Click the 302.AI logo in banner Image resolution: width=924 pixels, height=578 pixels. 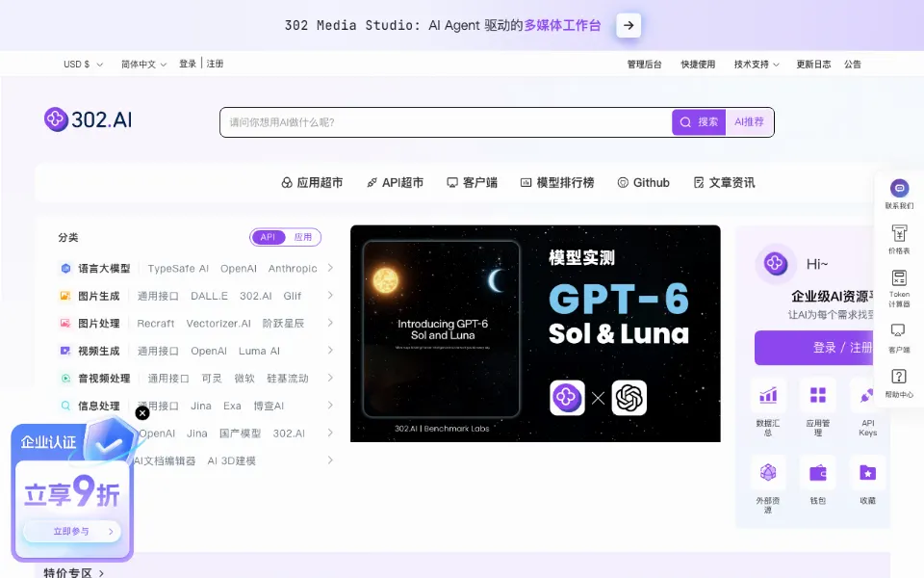[567, 398]
